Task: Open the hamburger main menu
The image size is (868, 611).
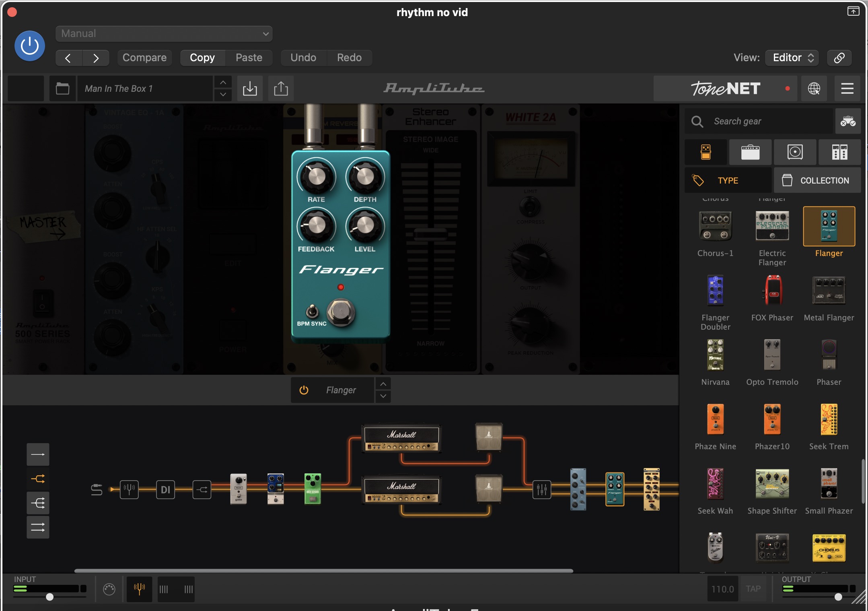Action: [847, 89]
